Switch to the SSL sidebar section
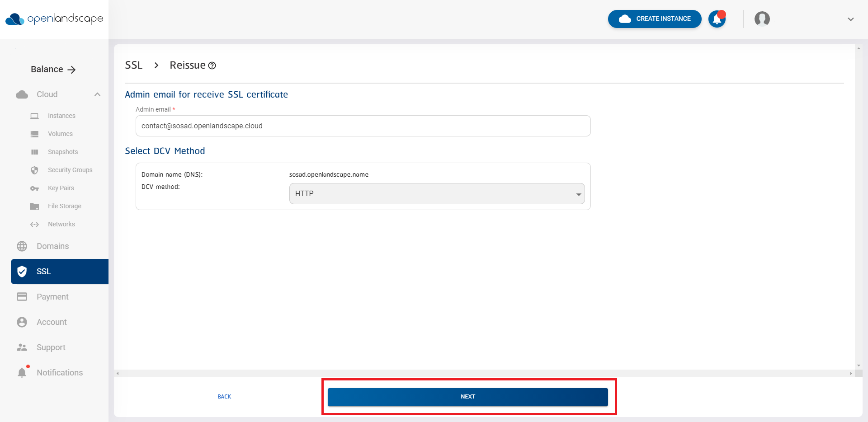This screenshot has height=422, width=868. click(43, 271)
